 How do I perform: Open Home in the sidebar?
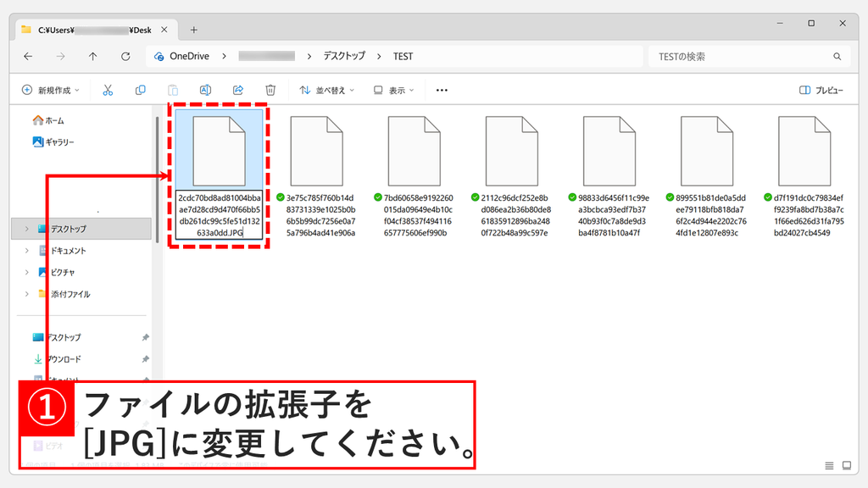click(x=48, y=120)
